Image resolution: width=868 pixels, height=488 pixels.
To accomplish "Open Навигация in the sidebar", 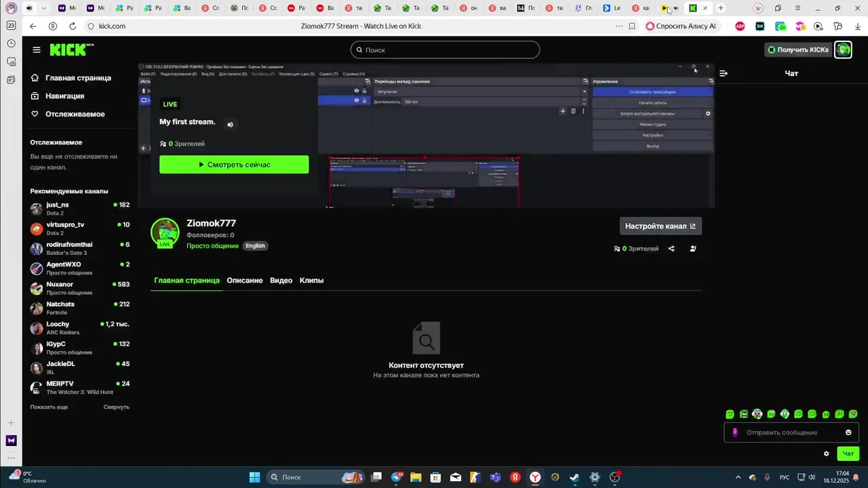I will (x=65, y=96).
